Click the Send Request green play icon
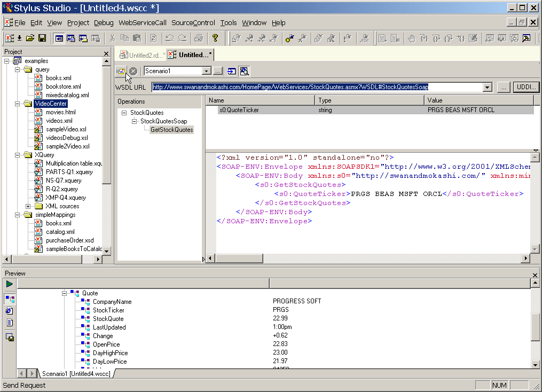 [x=9, y=283]
